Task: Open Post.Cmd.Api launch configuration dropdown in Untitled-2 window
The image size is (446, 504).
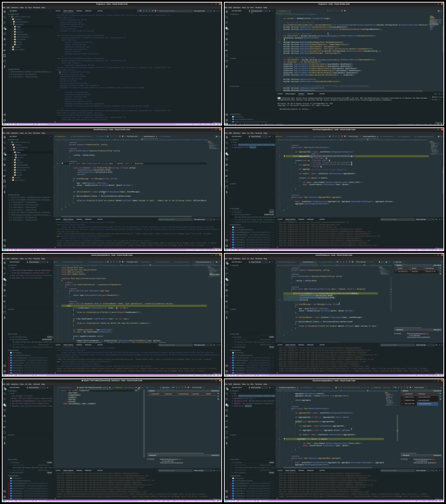Action: pos(37,387)
